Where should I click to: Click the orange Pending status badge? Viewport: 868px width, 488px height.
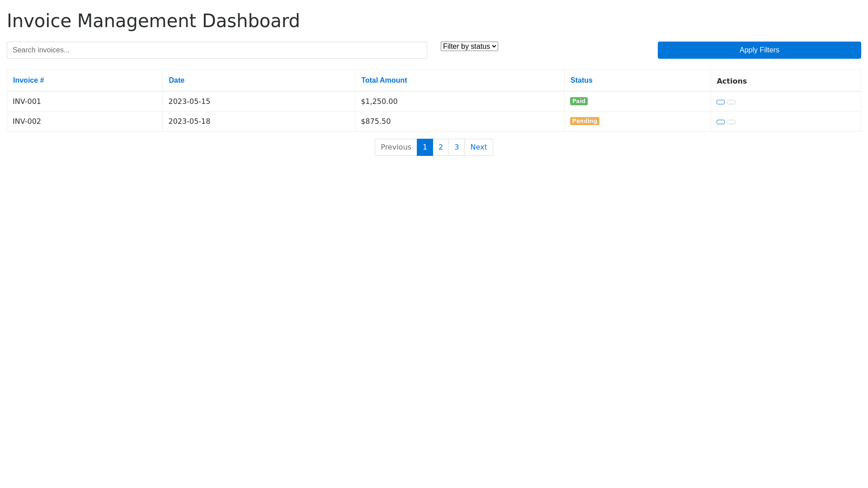click(x=584, y=121)
